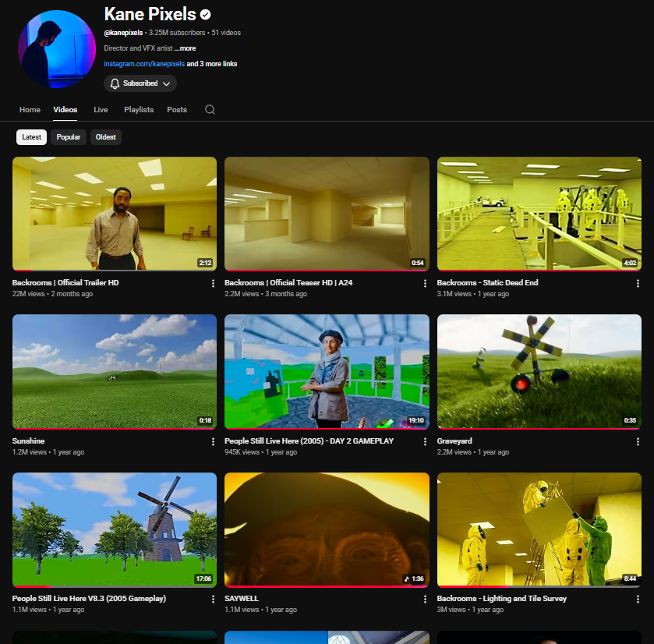Open three-dot menu for People Still Live Here V8.3
The width and height of the screenshot is (654, 644).
[213, 600]
